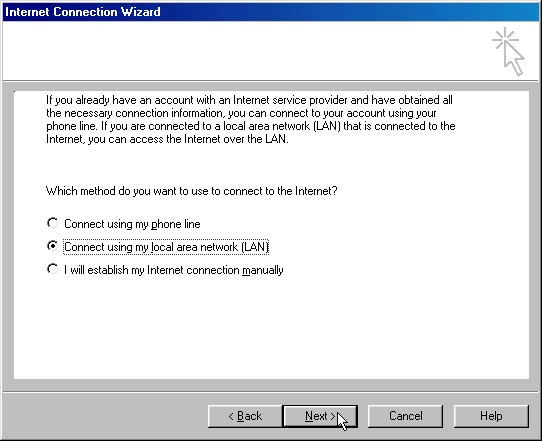Click the blank white header banner
542x441 pixels.
click(242, 51)
